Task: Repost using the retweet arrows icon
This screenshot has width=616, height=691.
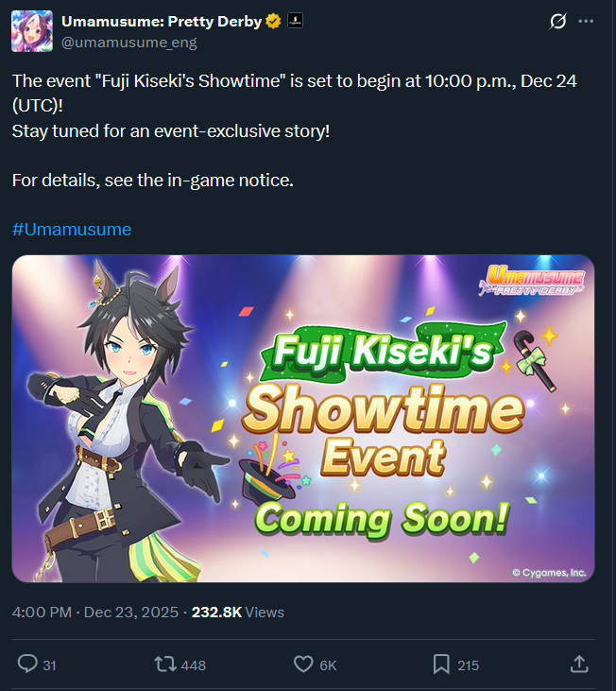Action: pyautogui.click(x=165, y=665)
